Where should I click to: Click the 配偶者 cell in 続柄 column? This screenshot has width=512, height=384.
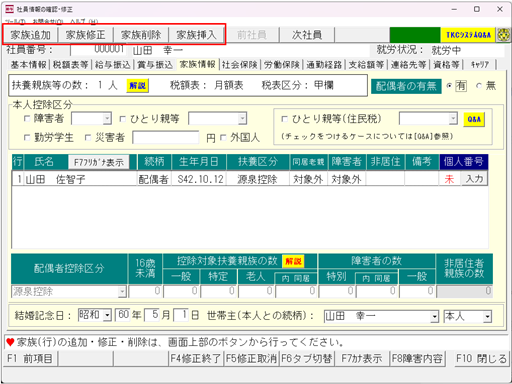coord(154,179)
